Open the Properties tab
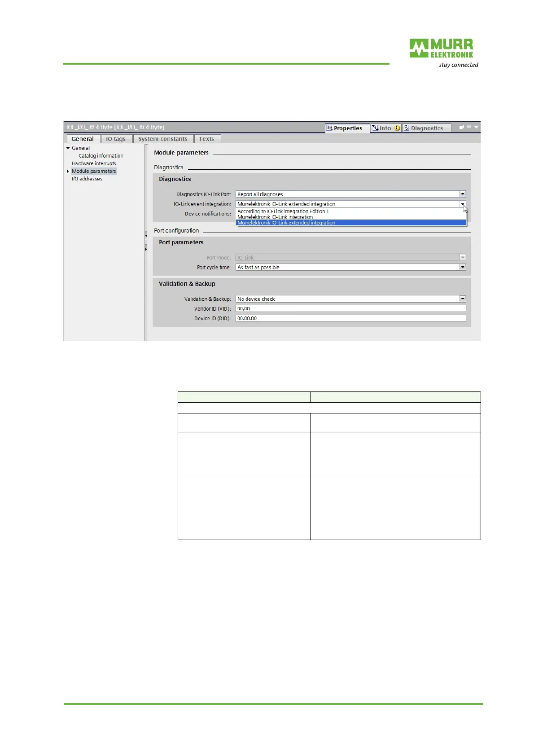The image size is (534, 756). 347,128
